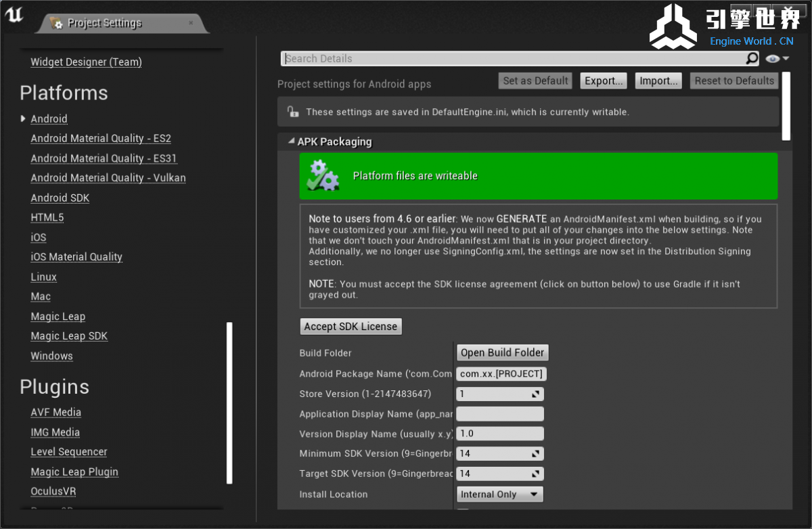
Task: Click the Install Location label
Action: (x=334, y=495)
